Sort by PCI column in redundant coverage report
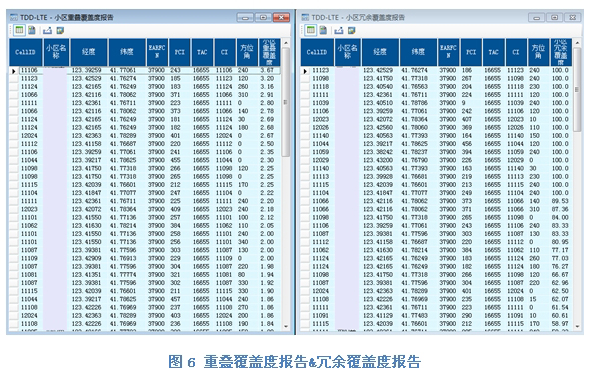The height and width of the screenshot is (374, 590). (x=471, y=52)
